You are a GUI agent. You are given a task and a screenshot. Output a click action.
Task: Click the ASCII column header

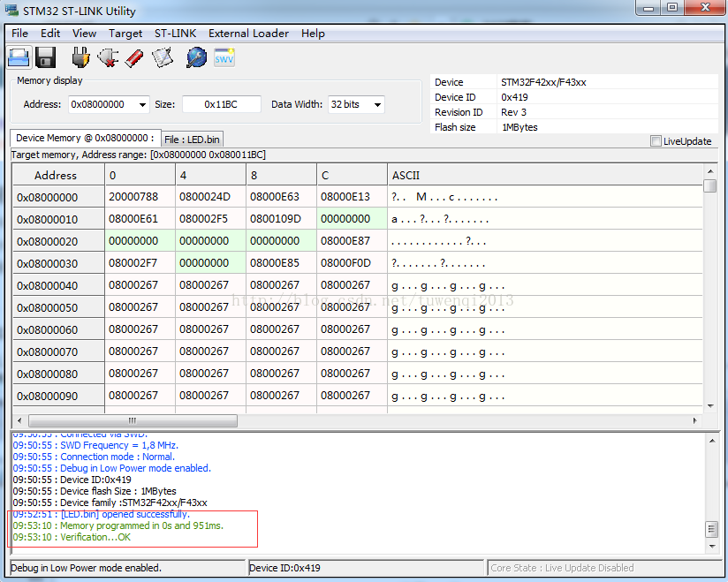click(545, 175)
